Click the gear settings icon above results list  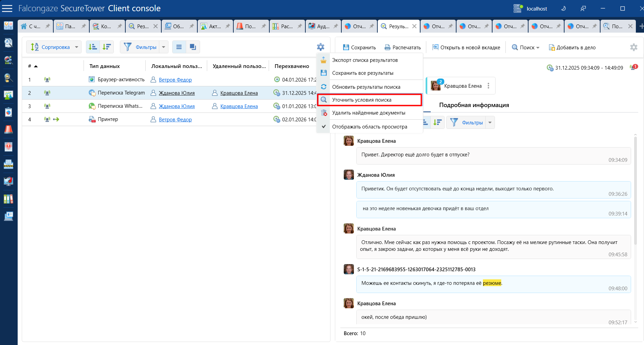[320, 47]
